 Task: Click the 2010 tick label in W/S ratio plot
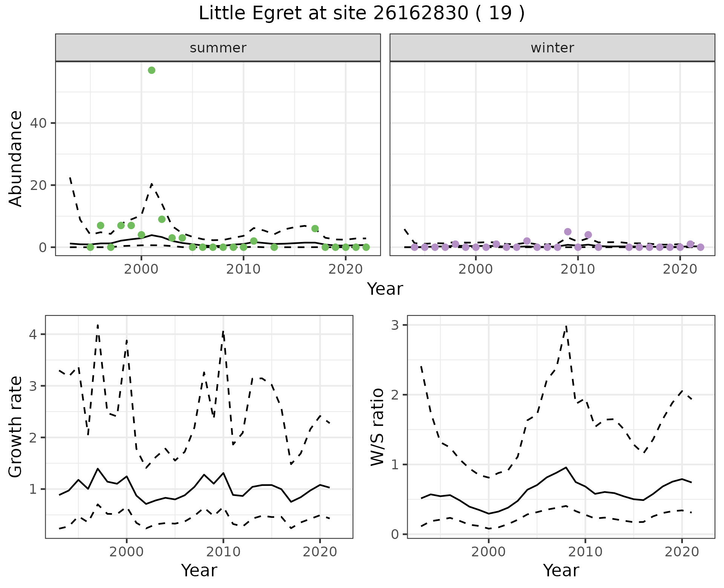(x=585, y=552)
